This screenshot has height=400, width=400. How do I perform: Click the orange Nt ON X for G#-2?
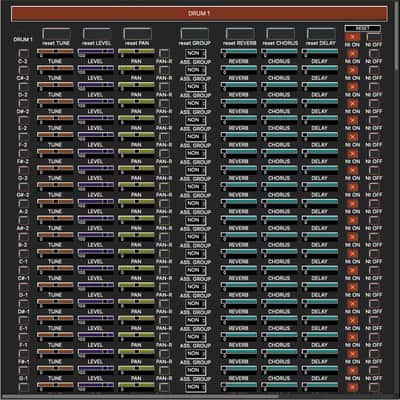[352, 187]
